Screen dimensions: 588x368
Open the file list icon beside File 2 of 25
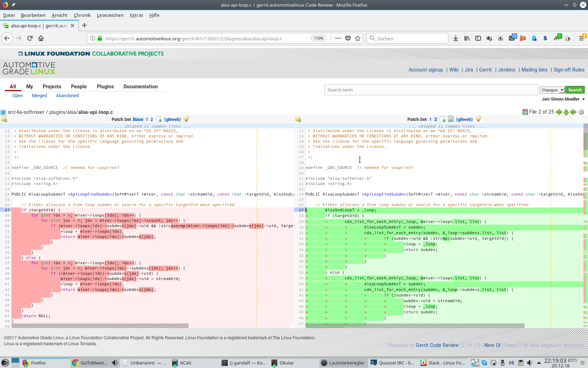[525, 112]
